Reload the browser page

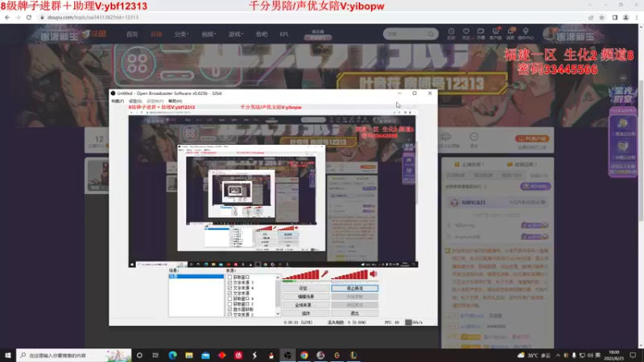29,17
